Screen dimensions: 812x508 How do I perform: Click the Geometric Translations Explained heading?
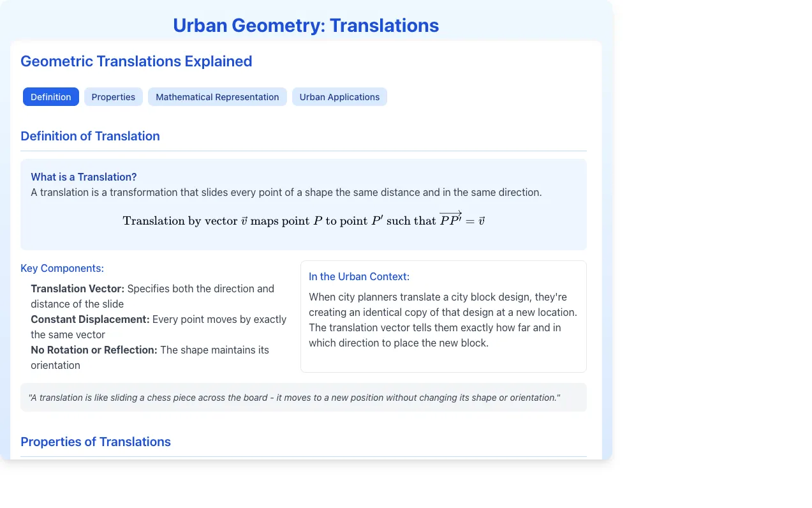[137, 61]
